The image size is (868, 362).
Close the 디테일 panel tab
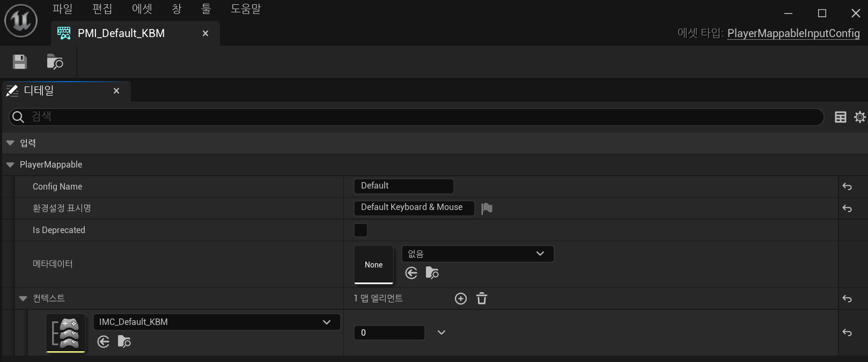tap(116, 91)
